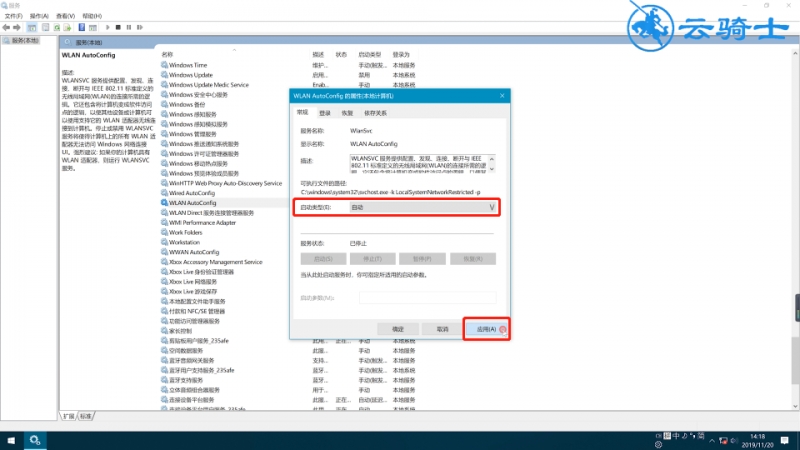Select 服务(本地) node in the console tree
Viewport: 800px width, 450px height.
point(25,40)
